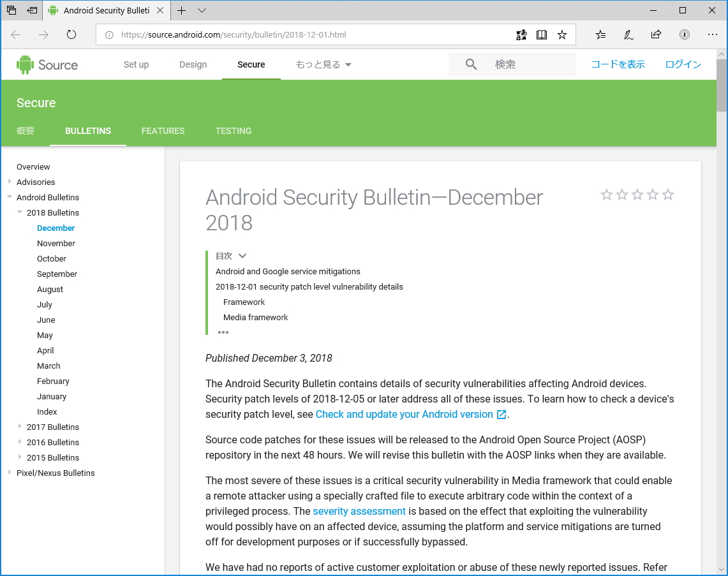
Task: Open the translate icon in address bar
Action: [521, 34]
